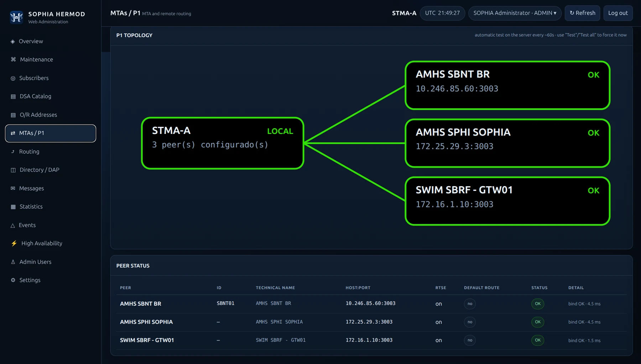Click the AMHS SPHI SOPHIA technical name cell
The height and width of the screenshot is (364, 641).
point(279,322)
